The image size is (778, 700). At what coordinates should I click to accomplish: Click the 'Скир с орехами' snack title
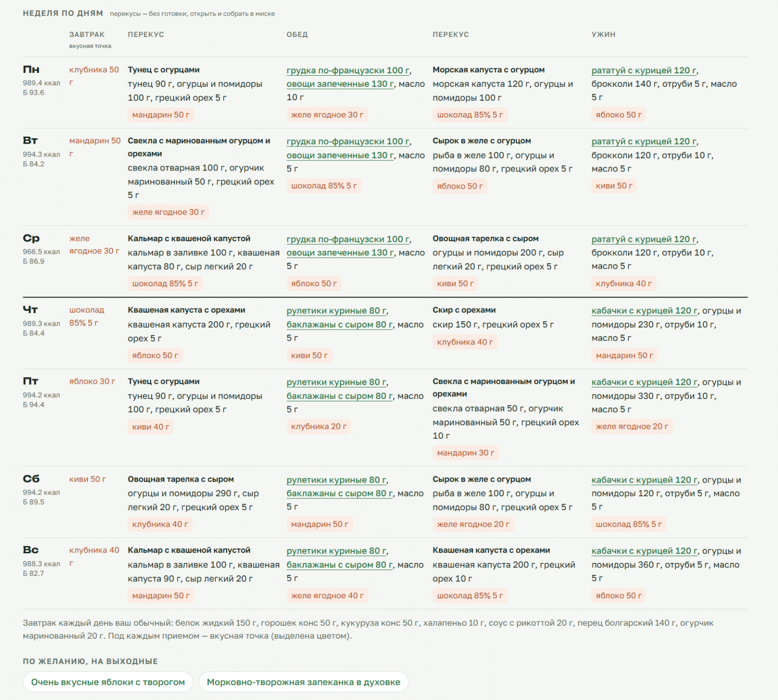464,310
